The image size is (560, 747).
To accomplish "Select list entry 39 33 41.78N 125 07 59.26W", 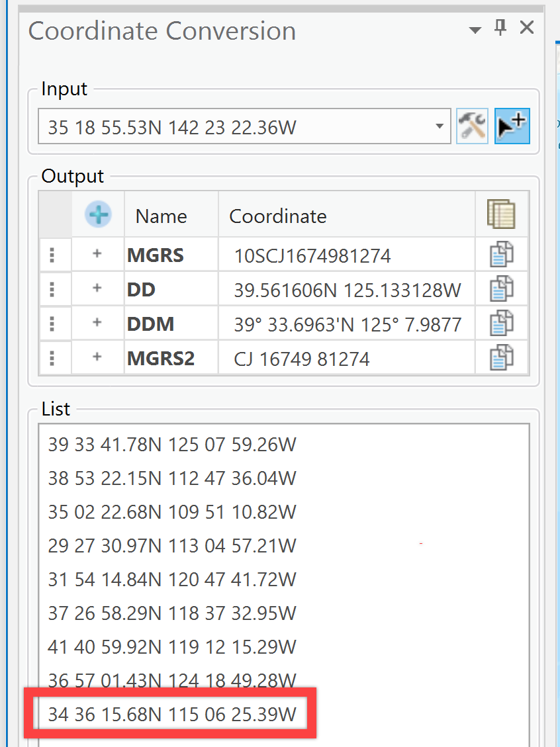I will [172, 445].
